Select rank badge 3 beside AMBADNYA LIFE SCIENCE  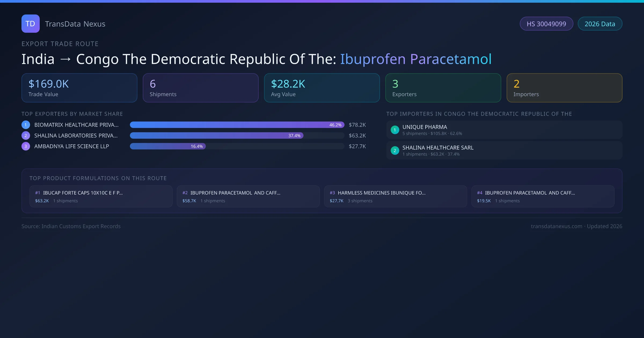click(25, 146)
